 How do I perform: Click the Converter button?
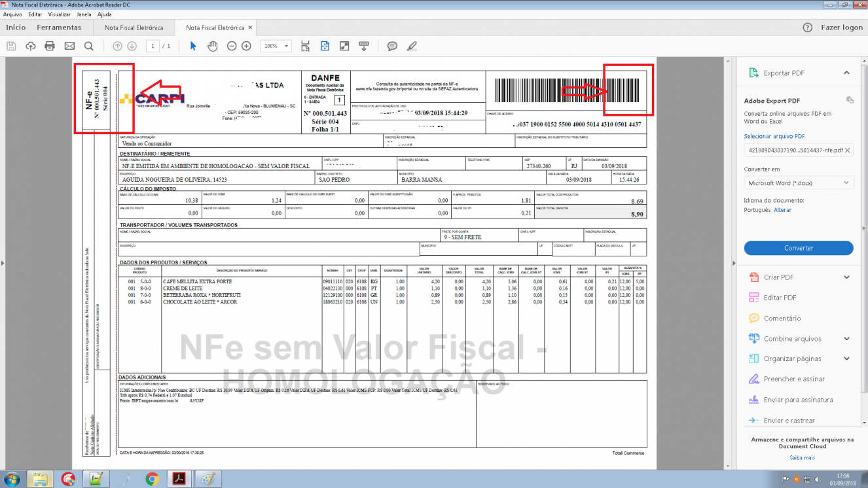coord(799,248)
